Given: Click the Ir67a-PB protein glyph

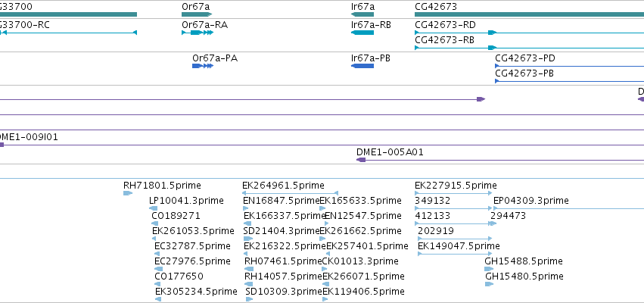Looking at the screenshot, I should point(362,66).
